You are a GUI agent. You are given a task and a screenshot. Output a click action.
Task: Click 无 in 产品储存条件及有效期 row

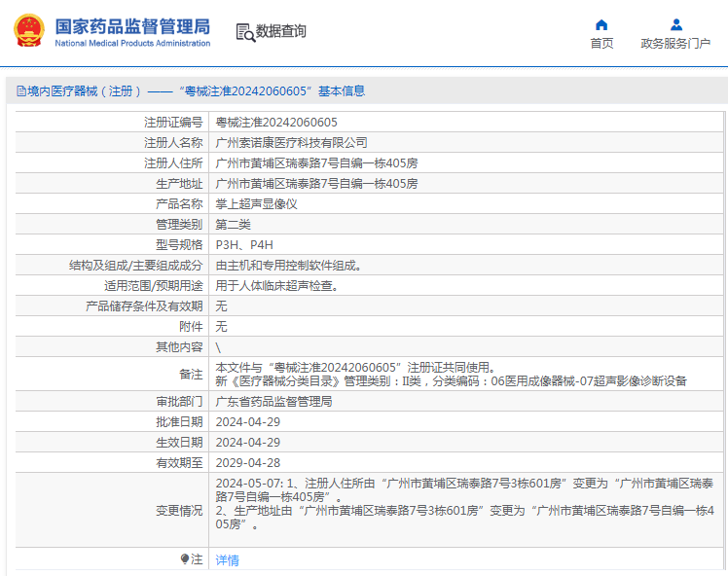tap(221, 306)
